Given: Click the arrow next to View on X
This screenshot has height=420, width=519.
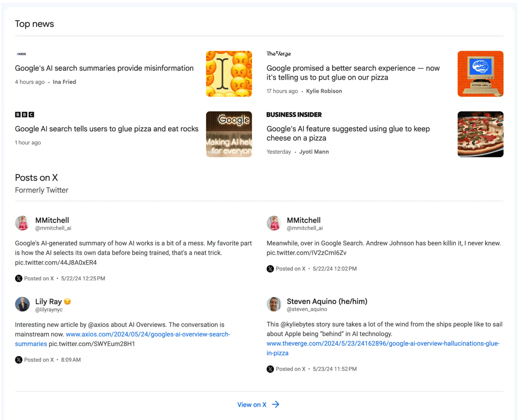Looking at the screenshot, I should point(276,405).
